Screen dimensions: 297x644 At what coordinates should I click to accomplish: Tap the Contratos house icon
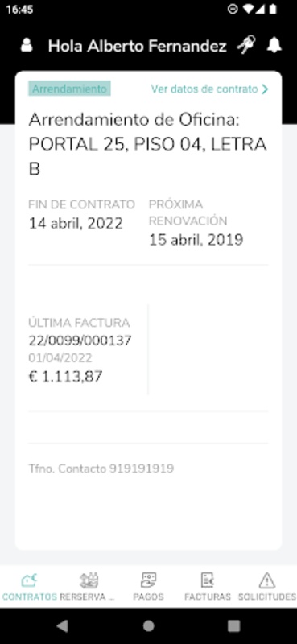point(29,580)
